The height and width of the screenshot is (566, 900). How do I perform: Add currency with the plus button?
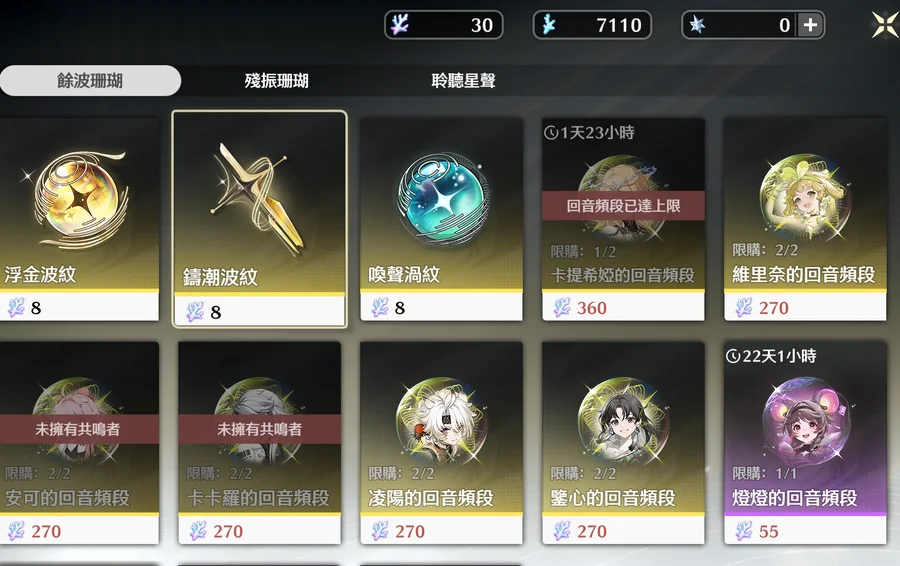[x=810, y=25]
